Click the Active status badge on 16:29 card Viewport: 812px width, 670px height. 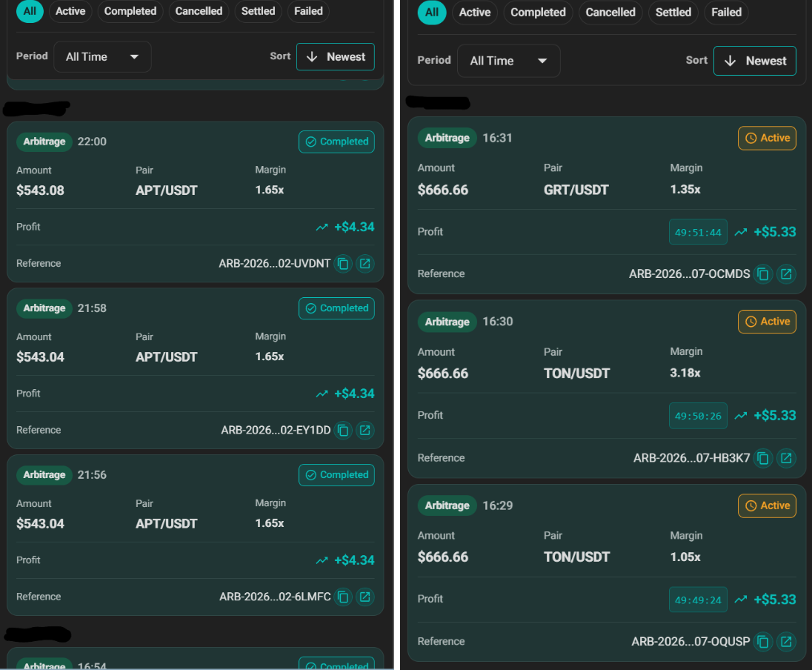(x=767, y=505)
